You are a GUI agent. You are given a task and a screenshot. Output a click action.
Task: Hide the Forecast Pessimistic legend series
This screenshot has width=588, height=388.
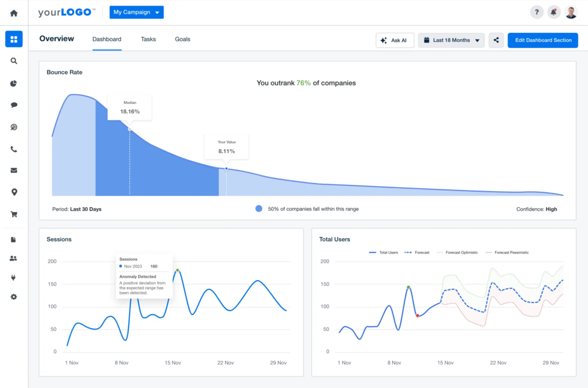click(x=507, y=253)
